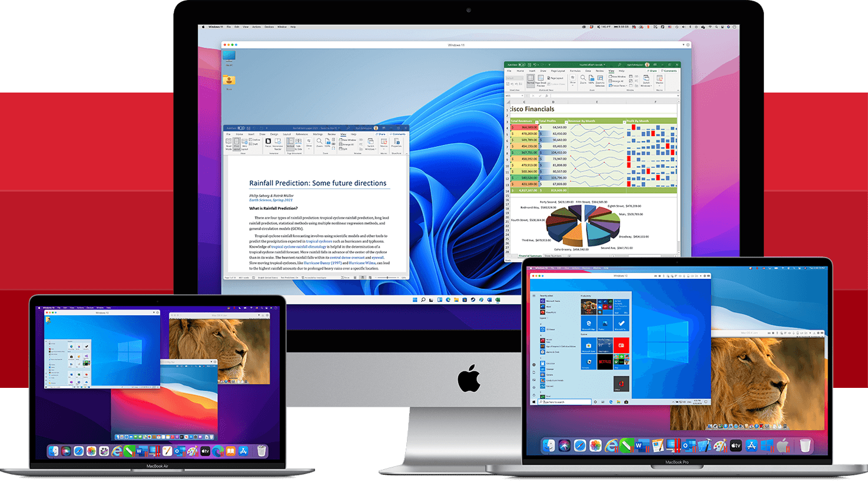Click cell with value 104,432.00 in Excel
This screenshot has width=868, height=481.
pyautogui.click(x=553, y=152)
